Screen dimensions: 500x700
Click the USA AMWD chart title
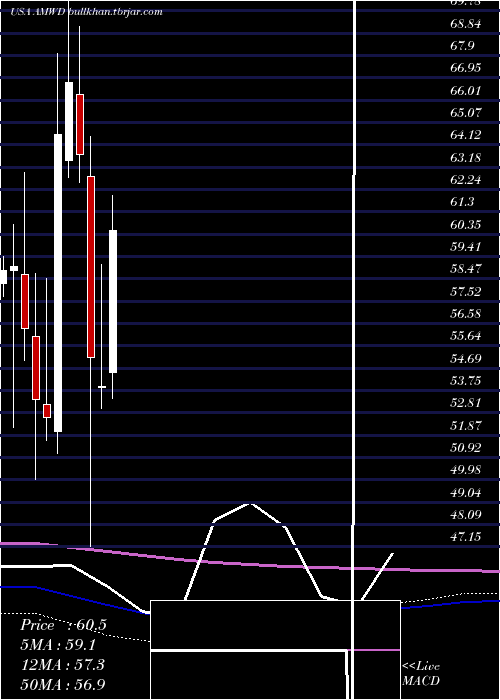click(87, 12)
